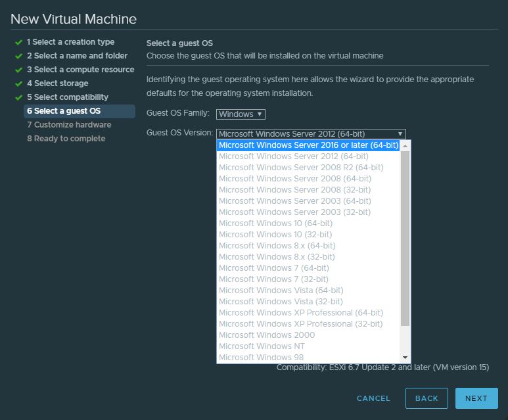This screenshot has width=508, height=420.
Task: Choose Microsoft Windows Vista (32-bit)
Action: tap(308, 302)
